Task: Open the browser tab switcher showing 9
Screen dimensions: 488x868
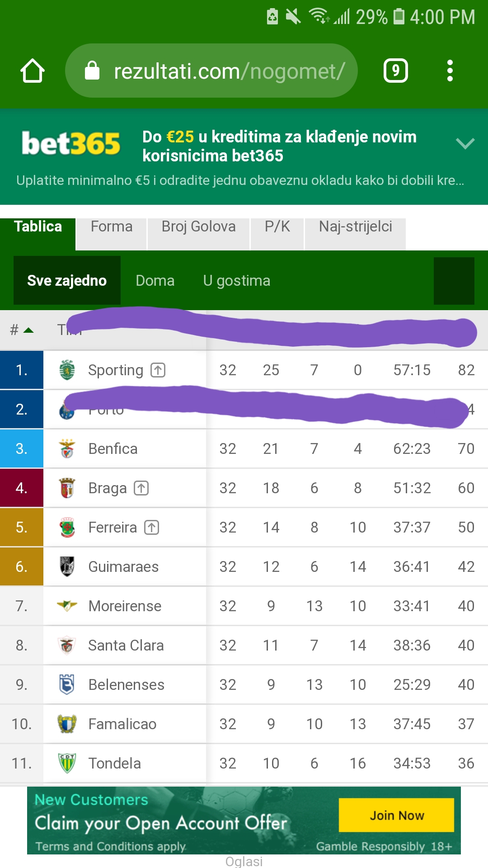Action: [x=395, y=71]
